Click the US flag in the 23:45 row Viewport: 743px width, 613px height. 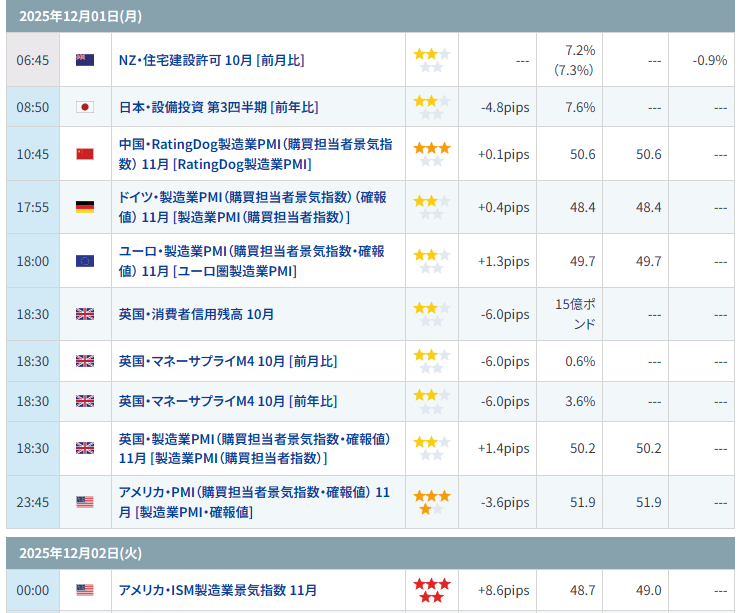click(85, 502)
